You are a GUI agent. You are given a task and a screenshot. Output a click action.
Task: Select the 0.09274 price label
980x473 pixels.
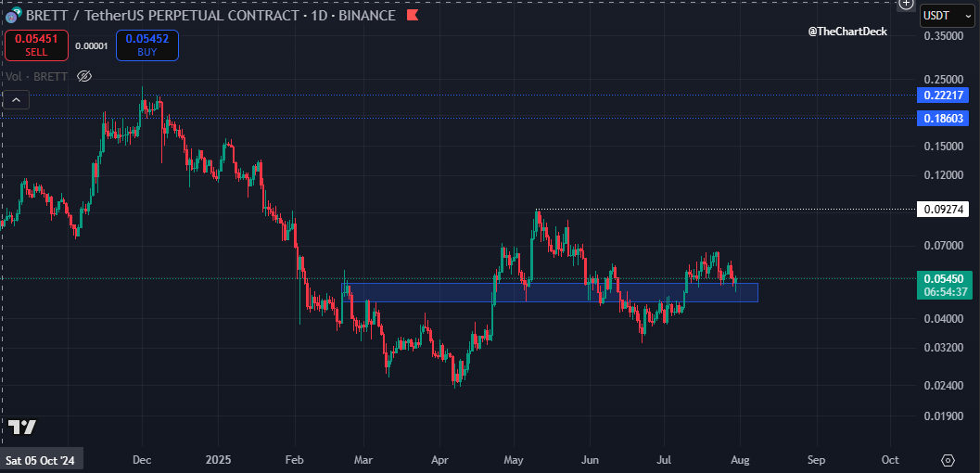943,209
